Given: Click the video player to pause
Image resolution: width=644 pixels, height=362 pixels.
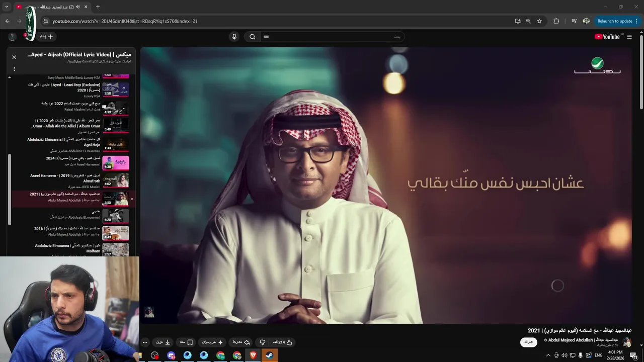Looking at the screenshot, I should [386, 186].
